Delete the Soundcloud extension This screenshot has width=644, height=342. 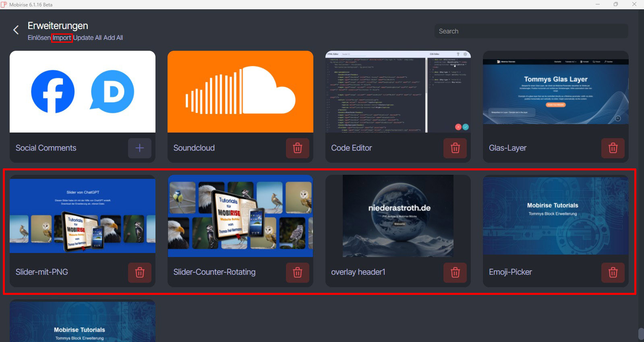(x=298, y=148)
